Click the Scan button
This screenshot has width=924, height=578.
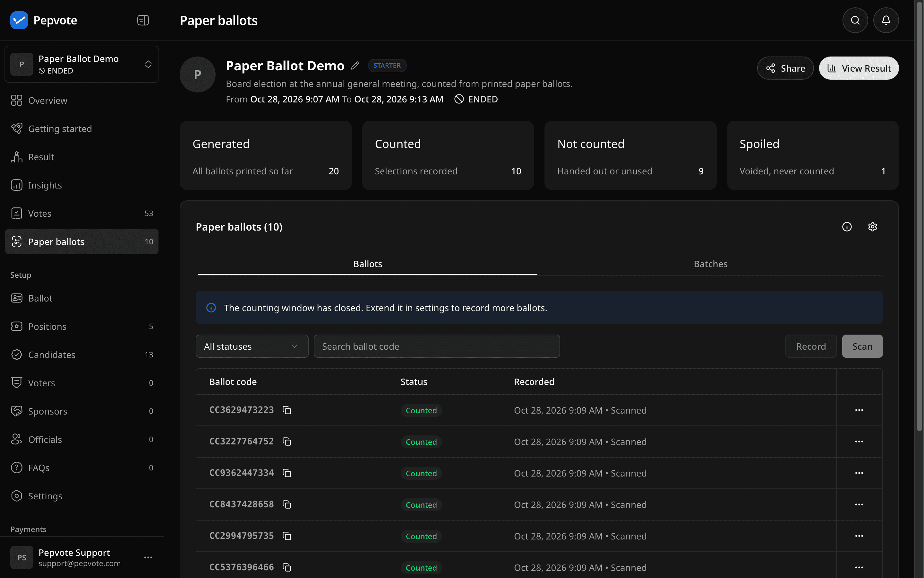[862, 346]
